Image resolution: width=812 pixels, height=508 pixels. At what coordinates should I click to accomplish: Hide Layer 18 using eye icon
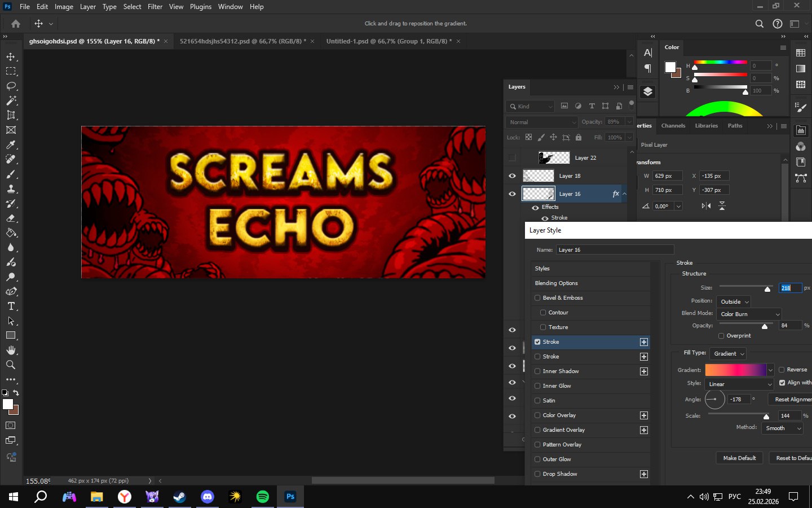pos(512,176)
